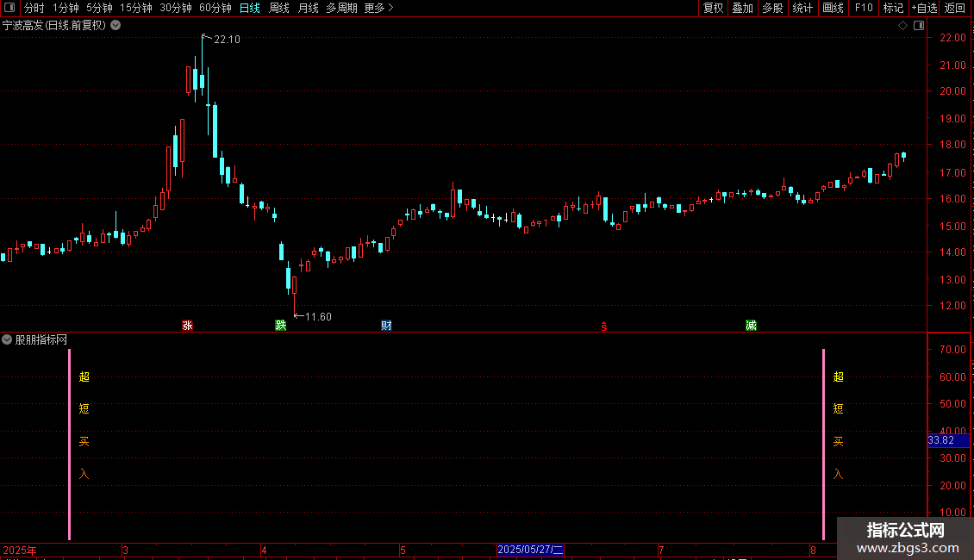Viewport: 974px width, 560px height.
Task: Open the 复权 adjustment menu
Action: pos(713,8)
